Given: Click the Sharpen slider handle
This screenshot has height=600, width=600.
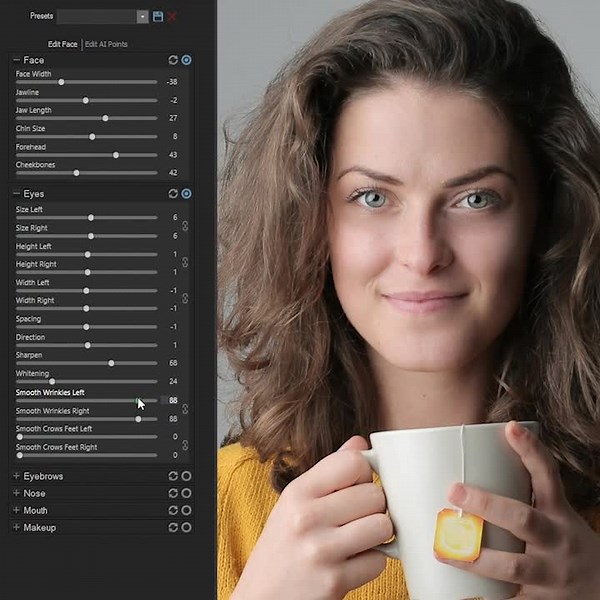Looking at the screenshot, I should [x=111, y=363].
